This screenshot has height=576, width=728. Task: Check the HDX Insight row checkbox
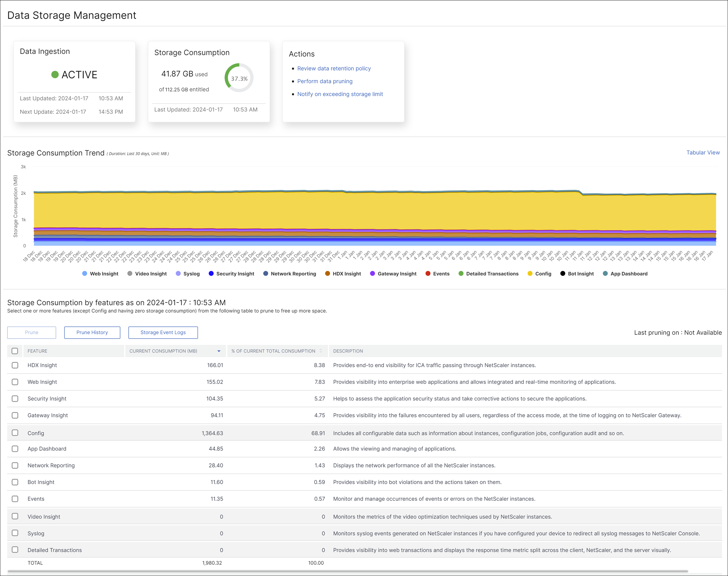pyautogui.click(x=15, y=365)
